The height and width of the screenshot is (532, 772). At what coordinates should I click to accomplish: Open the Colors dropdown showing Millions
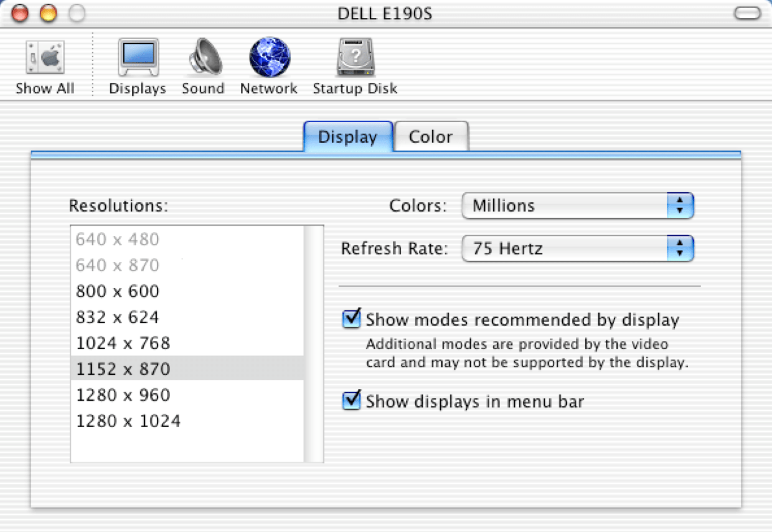coord(578,206)
